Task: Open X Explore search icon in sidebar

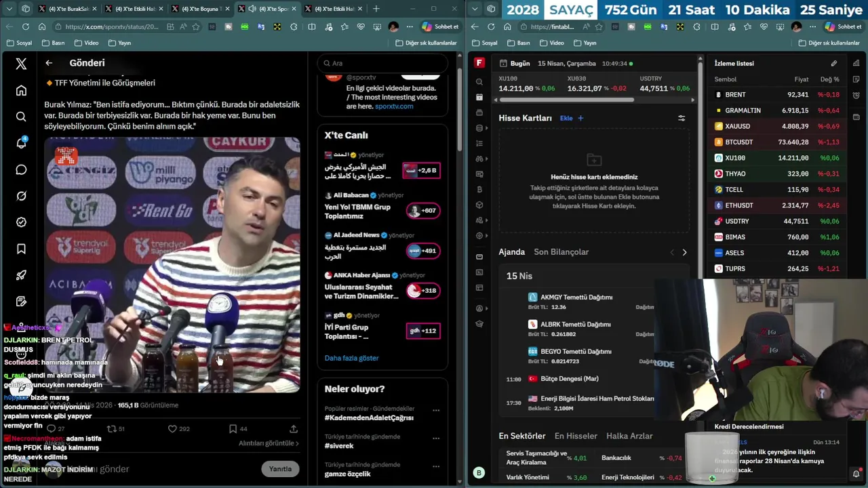Action: click(x=21, y=117)
